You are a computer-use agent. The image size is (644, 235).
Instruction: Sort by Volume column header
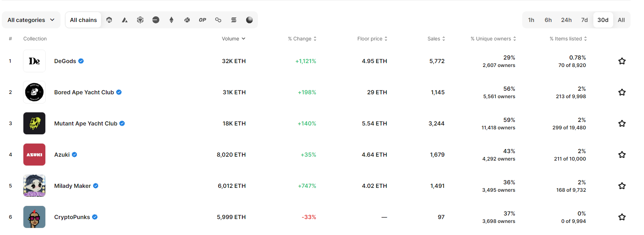point(233,39)
